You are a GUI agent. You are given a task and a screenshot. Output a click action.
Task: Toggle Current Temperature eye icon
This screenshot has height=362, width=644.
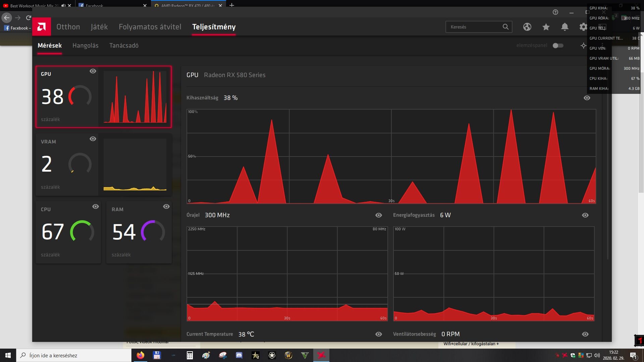coord(379,334)
